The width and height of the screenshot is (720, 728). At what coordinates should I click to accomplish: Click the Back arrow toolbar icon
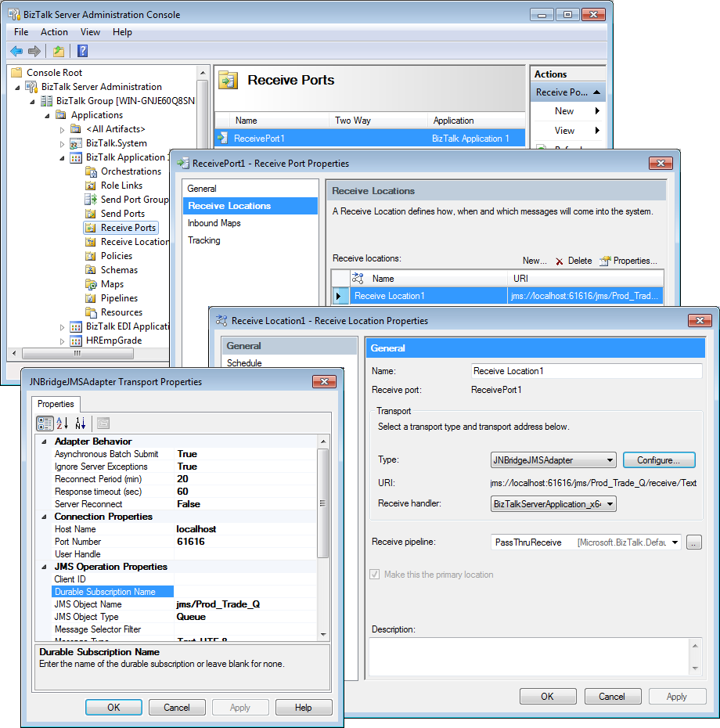click(x=16, y=51)
